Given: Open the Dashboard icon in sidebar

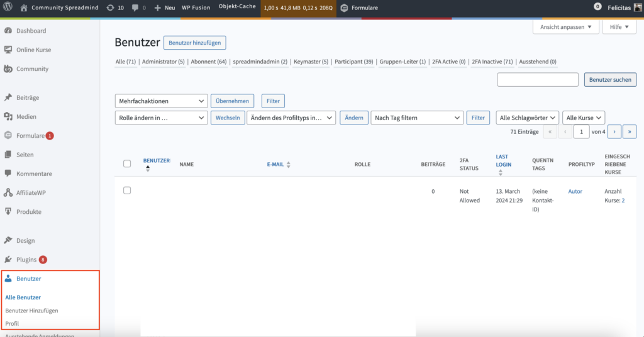Looking at the screenshot, I should pos(8,31).
